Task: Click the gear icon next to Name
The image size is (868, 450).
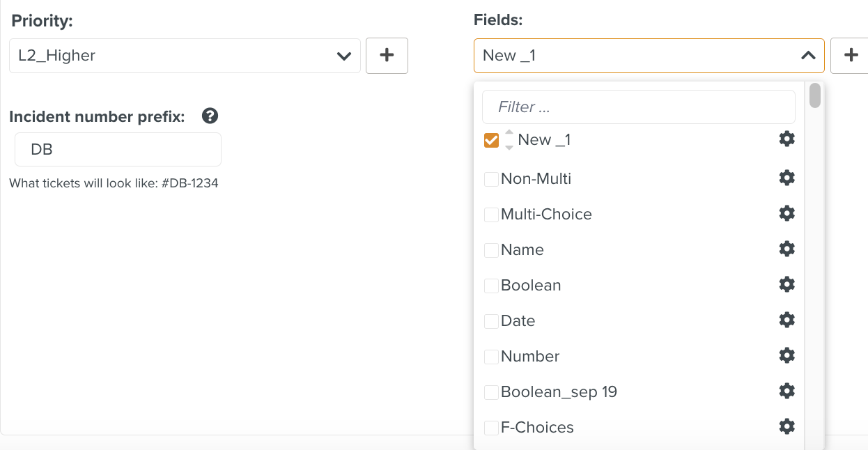Action: pos(786,249)
